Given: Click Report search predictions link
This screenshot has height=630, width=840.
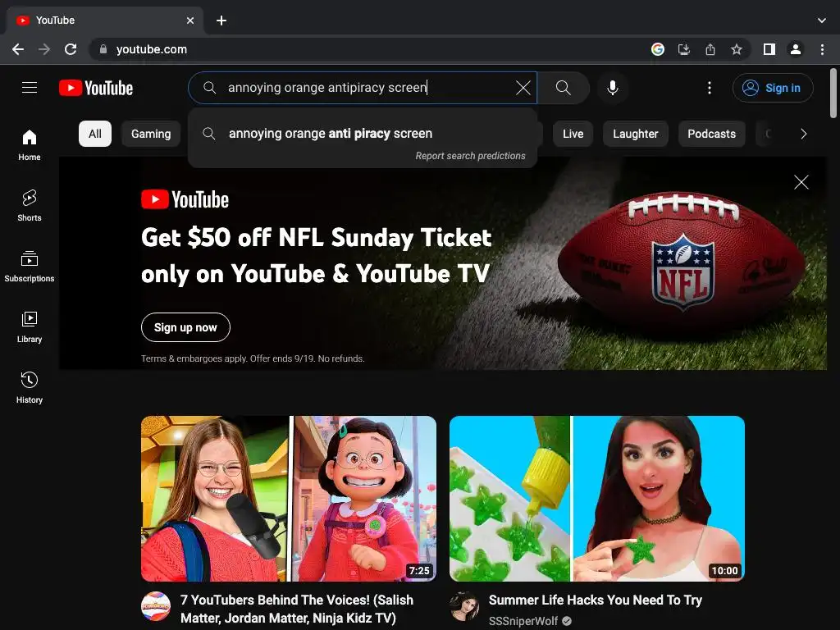Looking at the screenshot, I should [470, 156].
